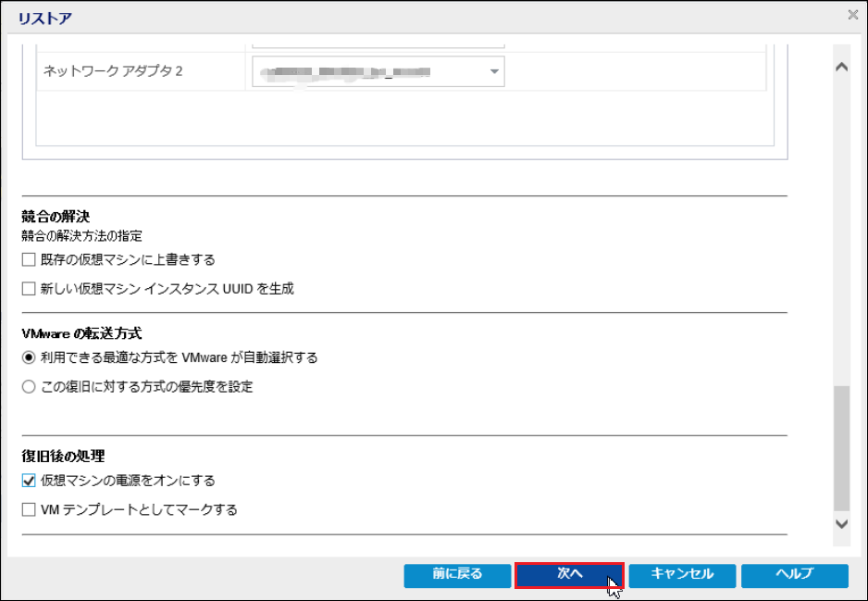This screenshot has width=868, height=601.
Task: Click the 復旧後の処理 heading
Action: coord(63,457)
